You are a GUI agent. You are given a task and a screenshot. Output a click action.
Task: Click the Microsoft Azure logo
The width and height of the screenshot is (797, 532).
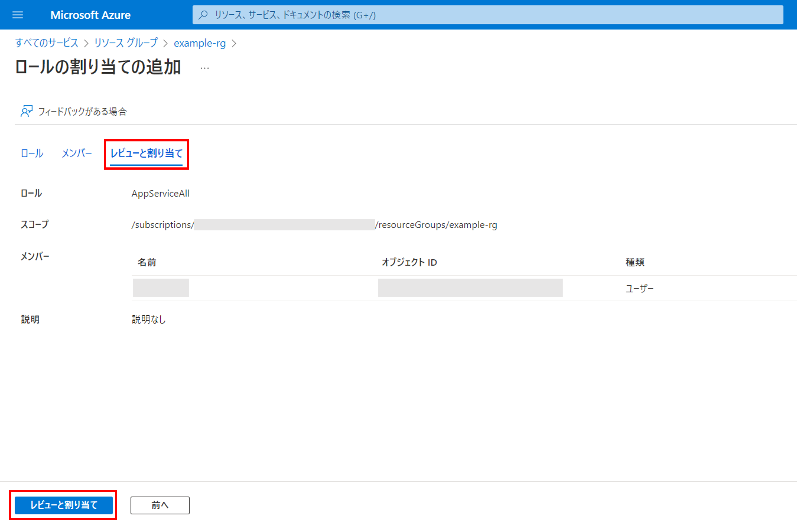(x=91, y=15)
